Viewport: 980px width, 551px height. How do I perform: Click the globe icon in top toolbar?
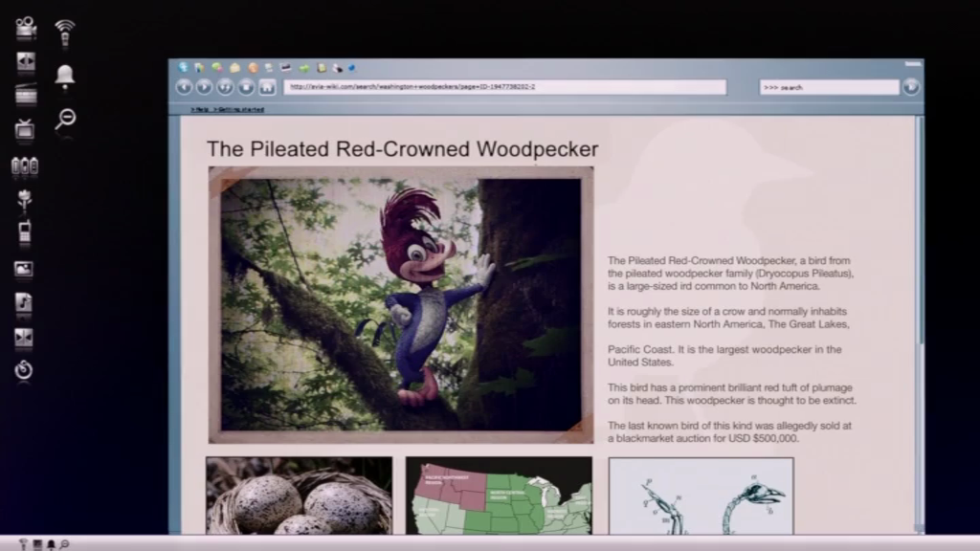coord(183,67)
